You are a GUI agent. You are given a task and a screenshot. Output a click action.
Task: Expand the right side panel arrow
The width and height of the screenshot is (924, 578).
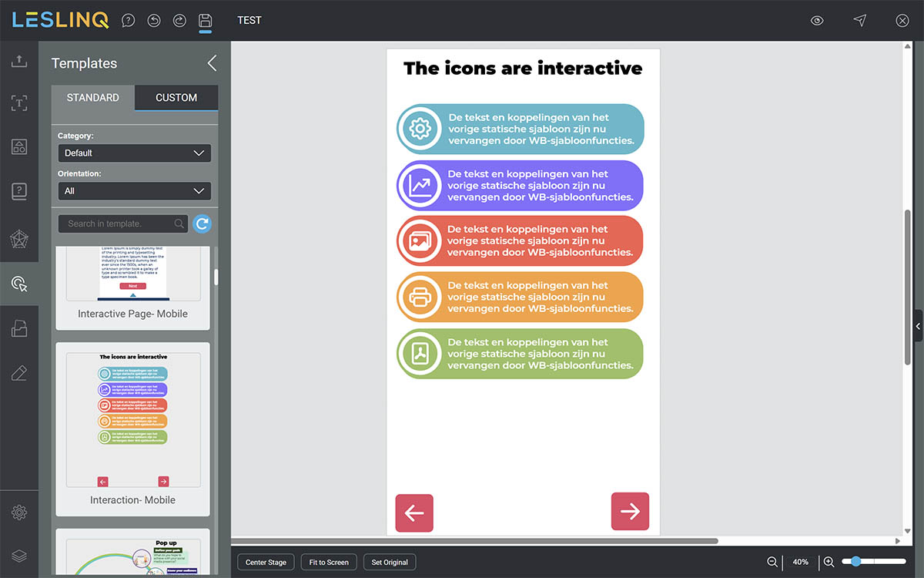(x=918, y=326)
